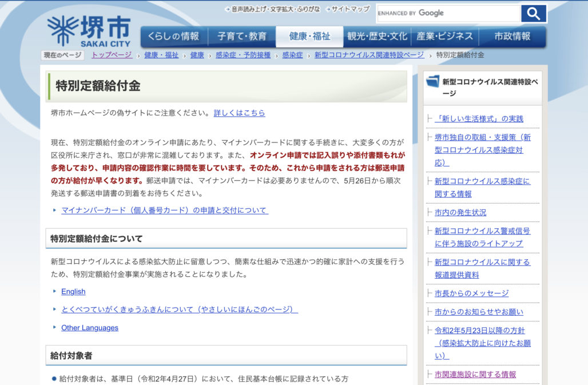This screenshot has width=588, height=385.
Task: Open the マイナンバーカード application and issuance link
Action: [x=165, y=210]
